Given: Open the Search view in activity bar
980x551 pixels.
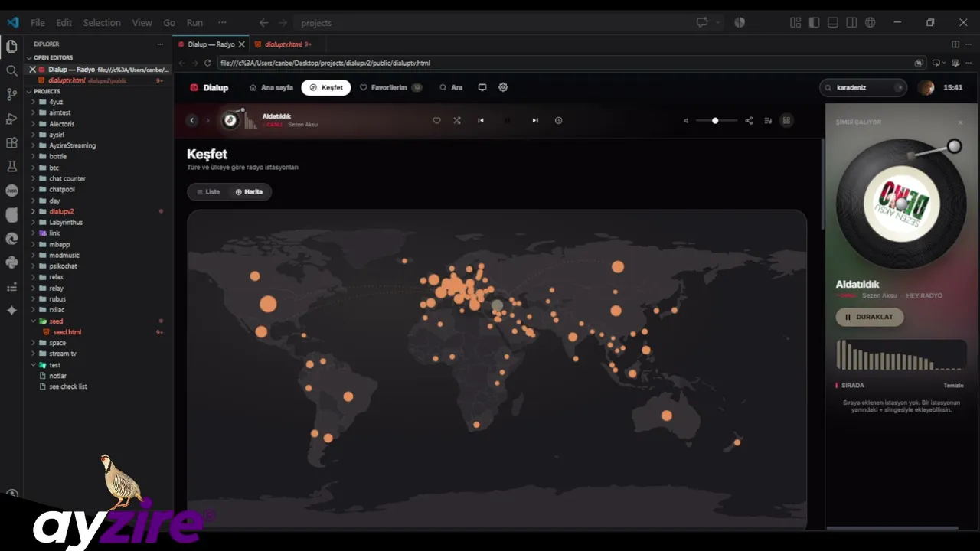Looking at the screenshot, I should (11, 70).
